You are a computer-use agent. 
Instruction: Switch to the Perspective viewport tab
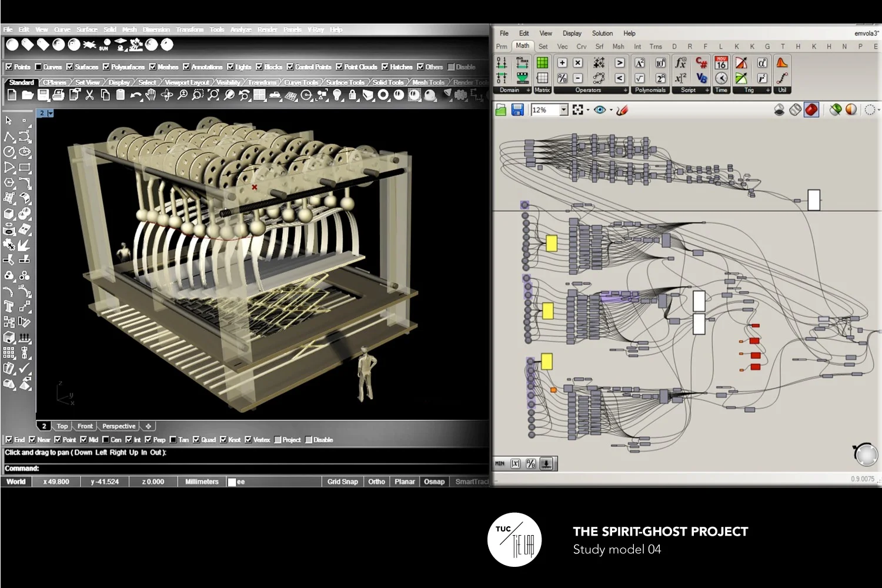click(119, 426)
